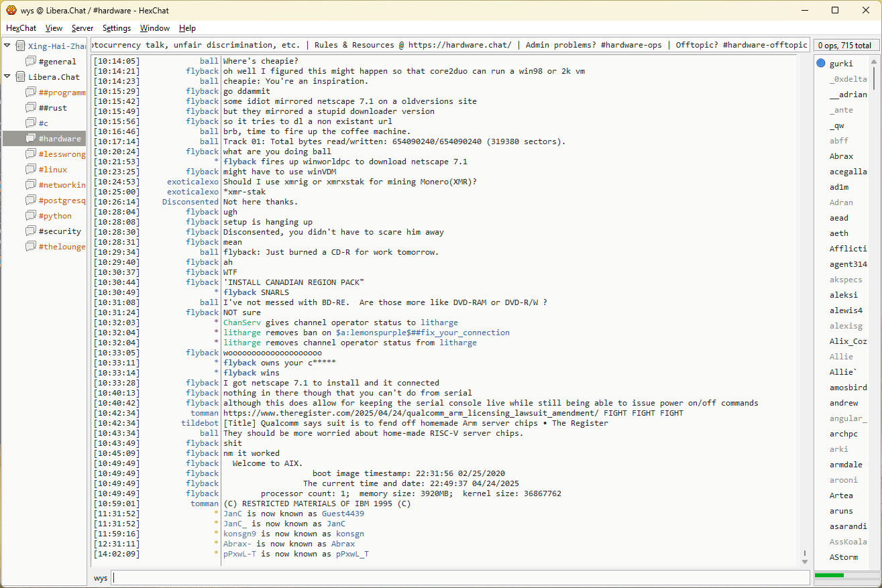Screen dimensions: 882x588
Task: Click the blue status dot beside gurki
Action: coord(821,64)
